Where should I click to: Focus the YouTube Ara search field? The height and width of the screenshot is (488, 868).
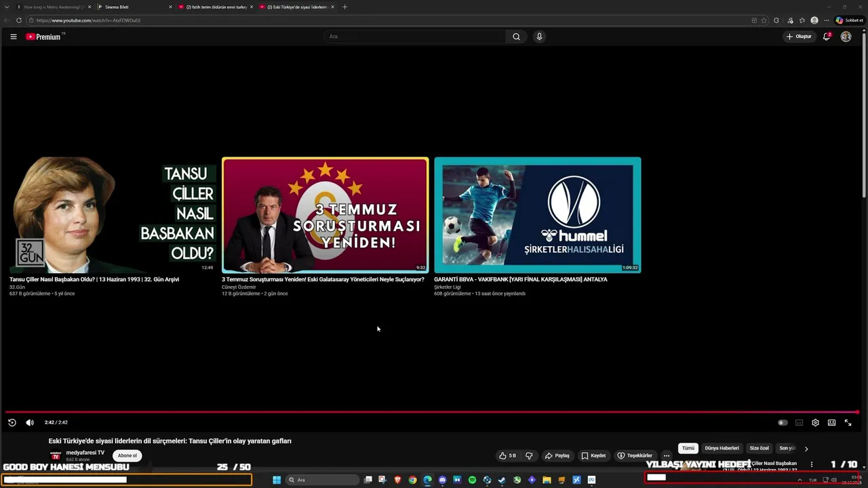(x=414, y=37)
